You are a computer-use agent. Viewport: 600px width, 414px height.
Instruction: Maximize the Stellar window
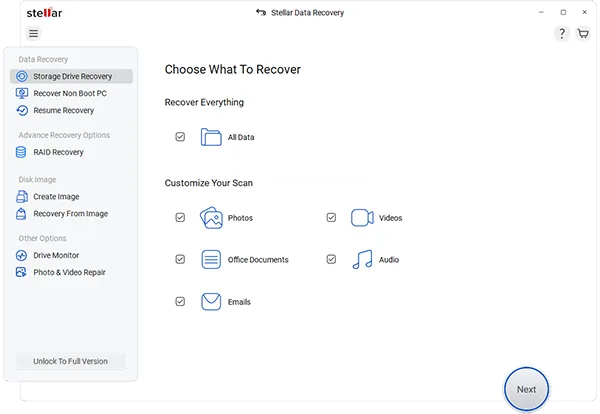[x=563, y=12]
